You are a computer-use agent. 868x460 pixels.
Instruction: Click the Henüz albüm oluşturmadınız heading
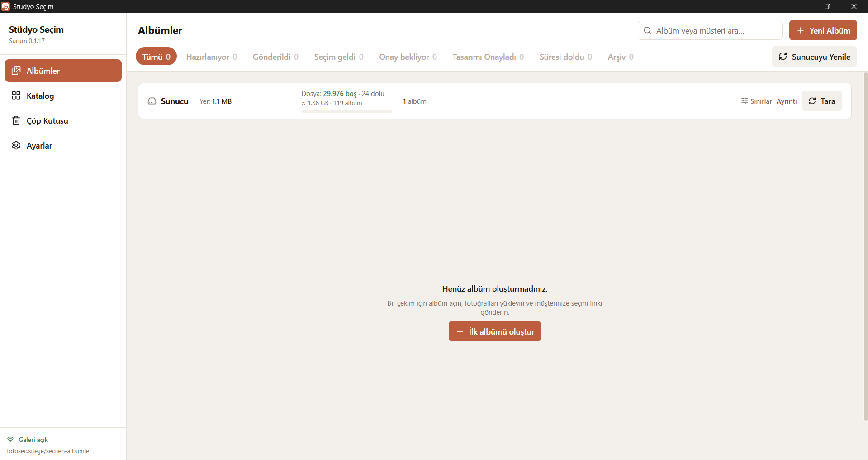click(x=495, y=288)
